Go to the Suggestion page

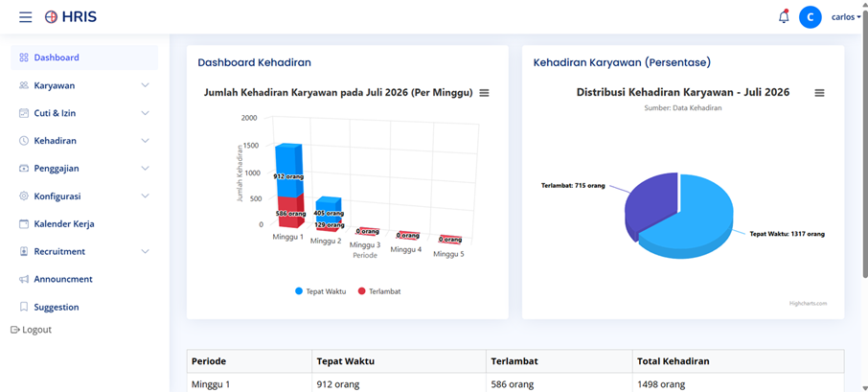pos(84,308)
